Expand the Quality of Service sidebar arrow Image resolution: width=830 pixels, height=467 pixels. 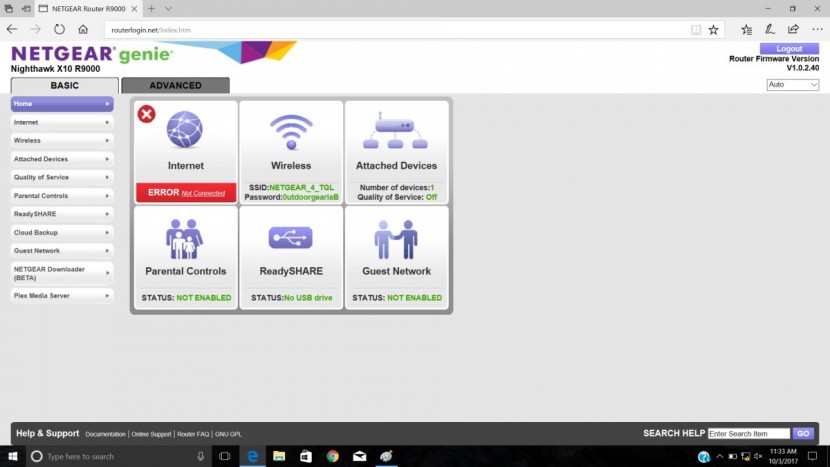tap(107, 177)
